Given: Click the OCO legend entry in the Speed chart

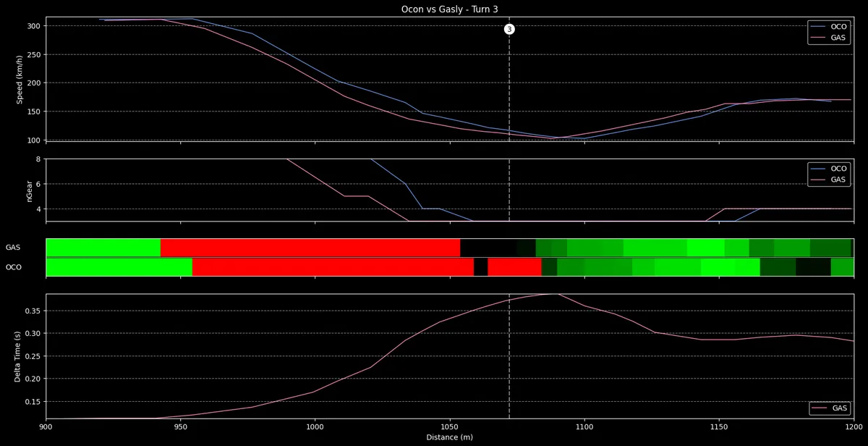Looking at the screenshot, I should (829, 27).
